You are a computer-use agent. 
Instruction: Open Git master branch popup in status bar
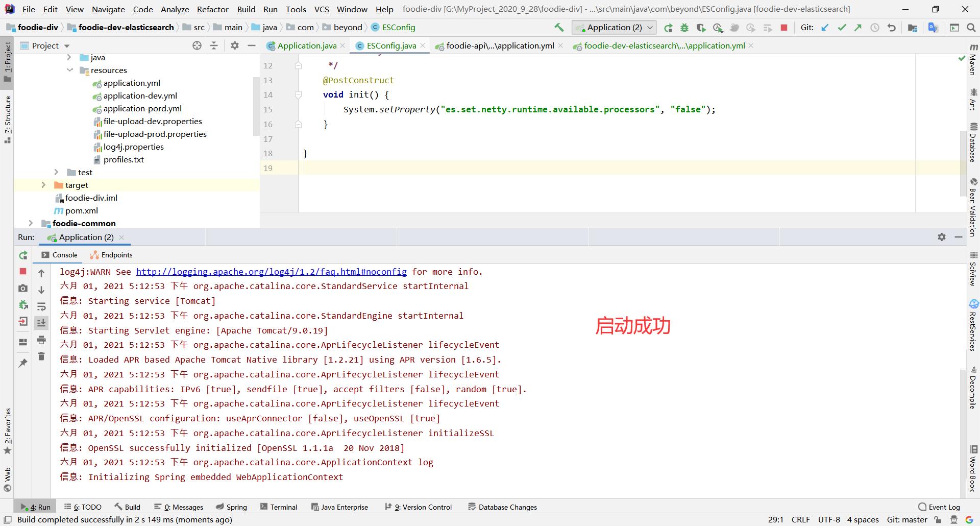click(906, 519)
